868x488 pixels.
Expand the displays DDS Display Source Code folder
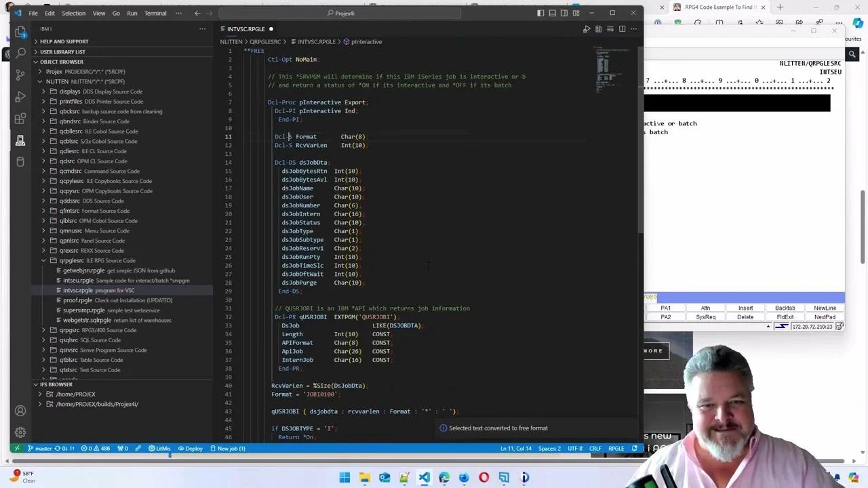coord(43,91)
